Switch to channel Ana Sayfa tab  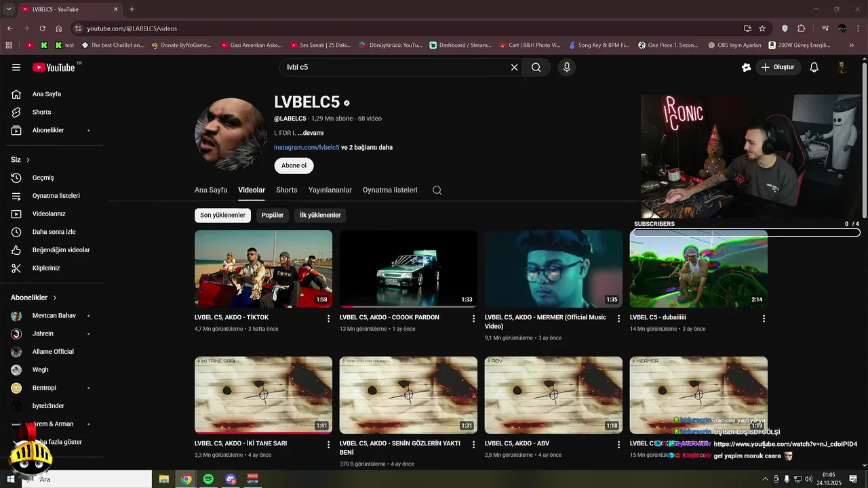pos(211,190)
